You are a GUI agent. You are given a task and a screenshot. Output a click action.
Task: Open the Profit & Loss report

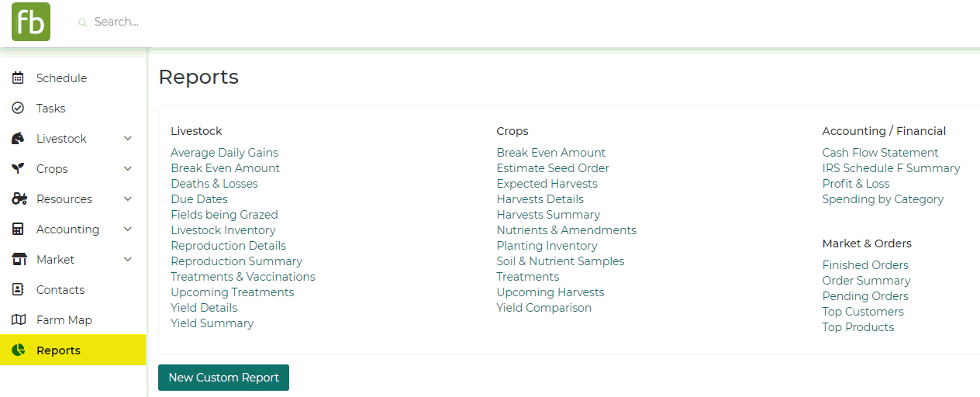click(x=856, y=184)
